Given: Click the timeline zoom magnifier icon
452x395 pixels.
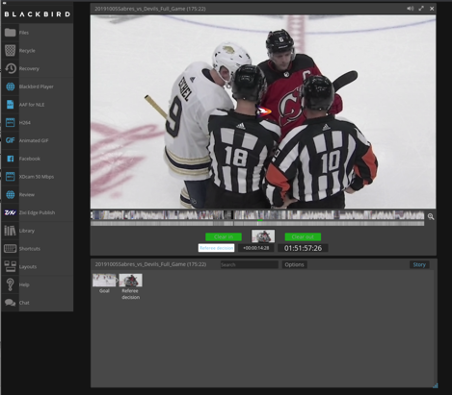Looking at the screenshot, I should pos(431,217).
